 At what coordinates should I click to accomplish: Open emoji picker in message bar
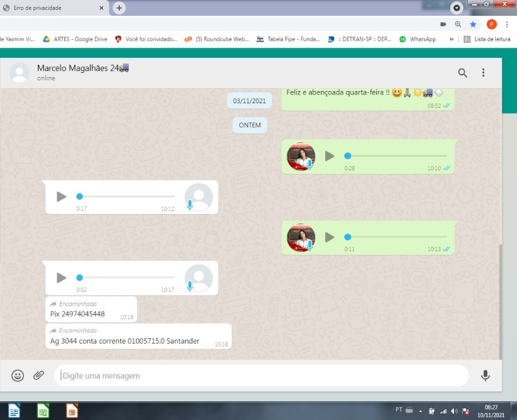[x=18, y=376]
